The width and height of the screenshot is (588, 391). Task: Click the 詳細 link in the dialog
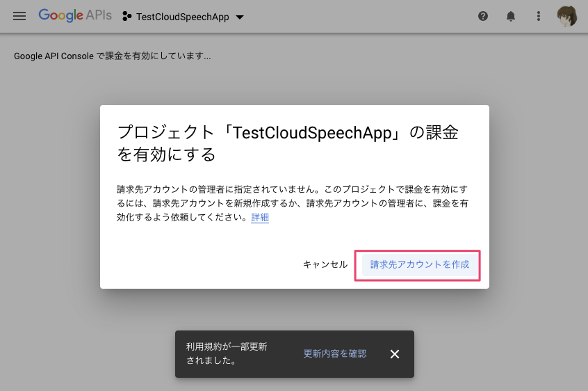[260, 217]
